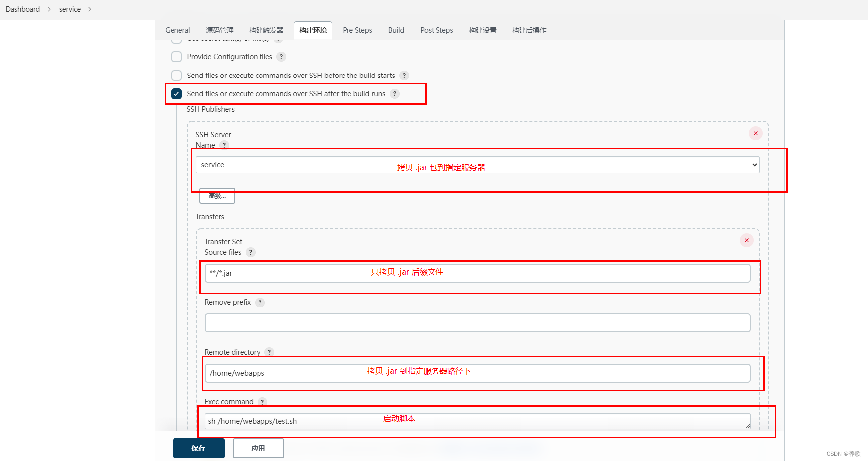
Task: Focus the empty Remove prefix field
Action: coord(477,323)
